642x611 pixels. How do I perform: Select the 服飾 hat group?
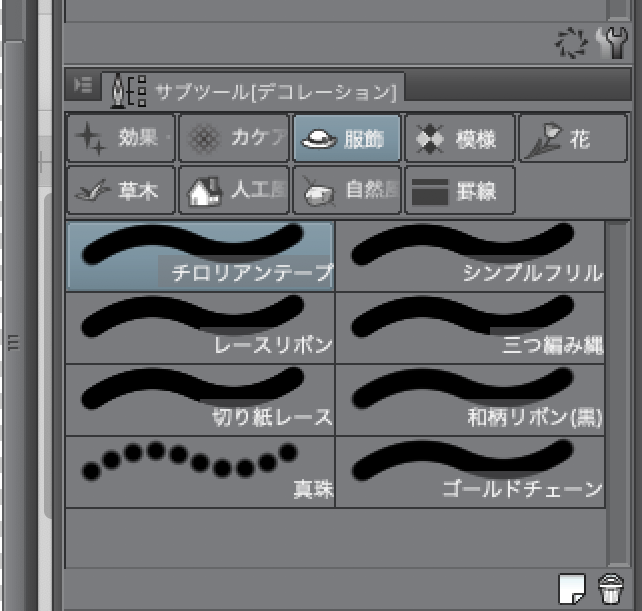coord(346,139)
